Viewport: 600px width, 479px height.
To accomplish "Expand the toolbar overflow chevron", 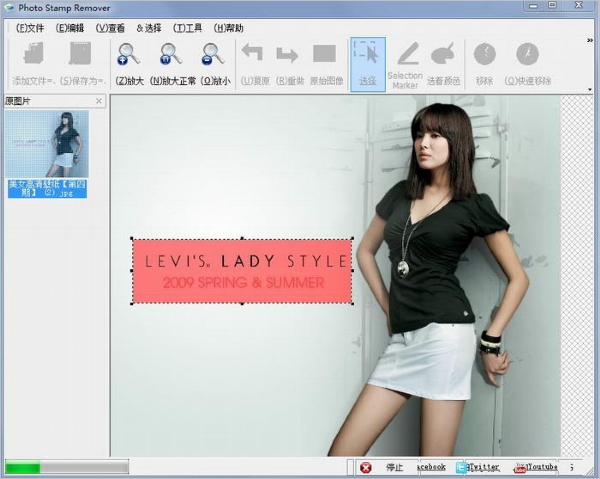I will 590,40.
